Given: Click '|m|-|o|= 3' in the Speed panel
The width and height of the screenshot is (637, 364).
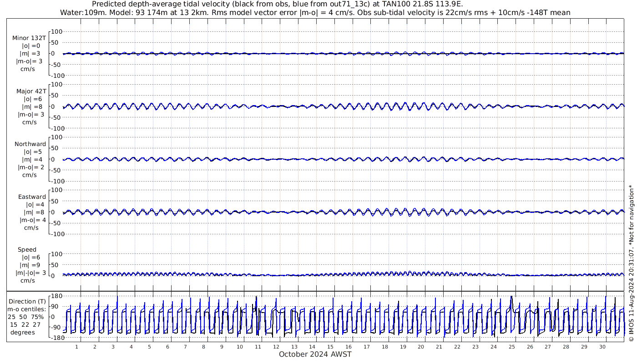Looking at the screenshot, I should coord(31,273).
